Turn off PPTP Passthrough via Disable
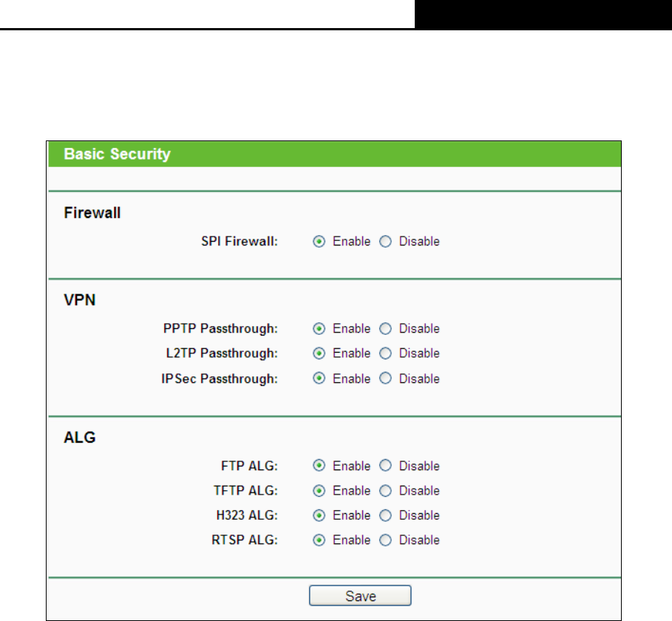 click(385, 329)
